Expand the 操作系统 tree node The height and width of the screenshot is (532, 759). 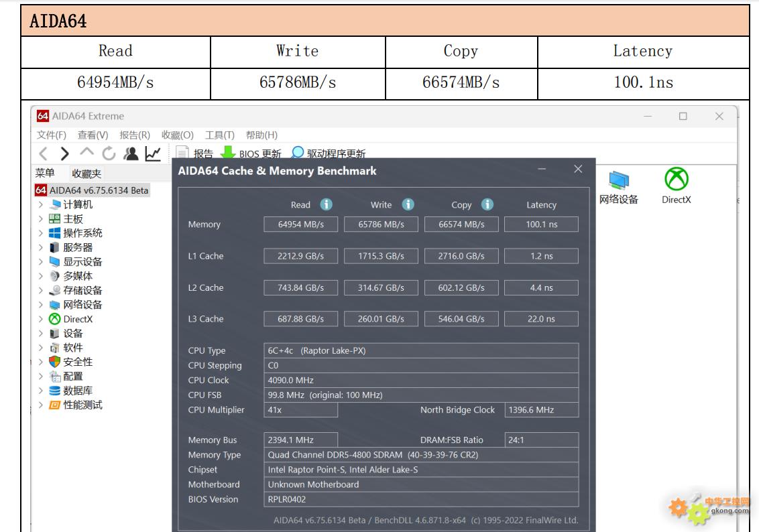(x=41, y=233)
